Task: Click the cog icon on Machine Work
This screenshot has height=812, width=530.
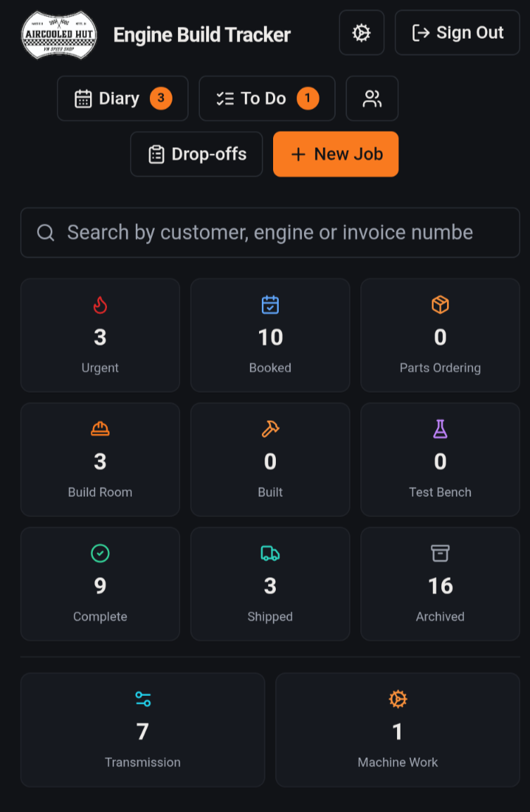Action: [398, 699]
